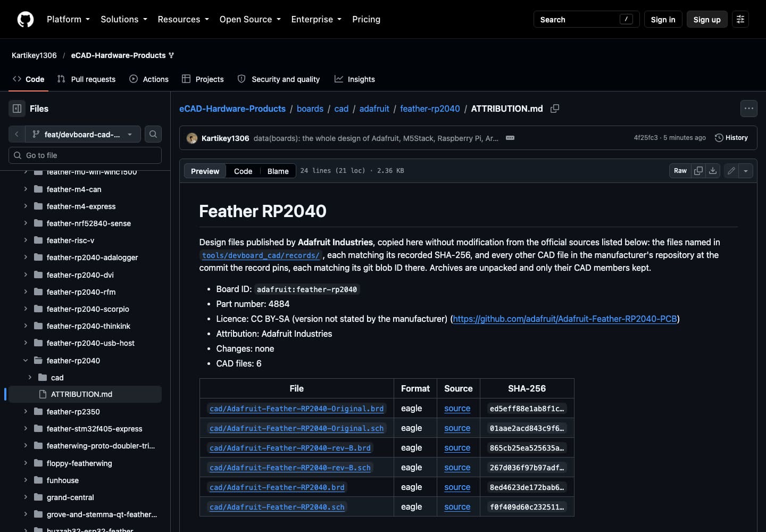
Task: Collapse the Files side panel icon
Action: [x=17, y=109]
